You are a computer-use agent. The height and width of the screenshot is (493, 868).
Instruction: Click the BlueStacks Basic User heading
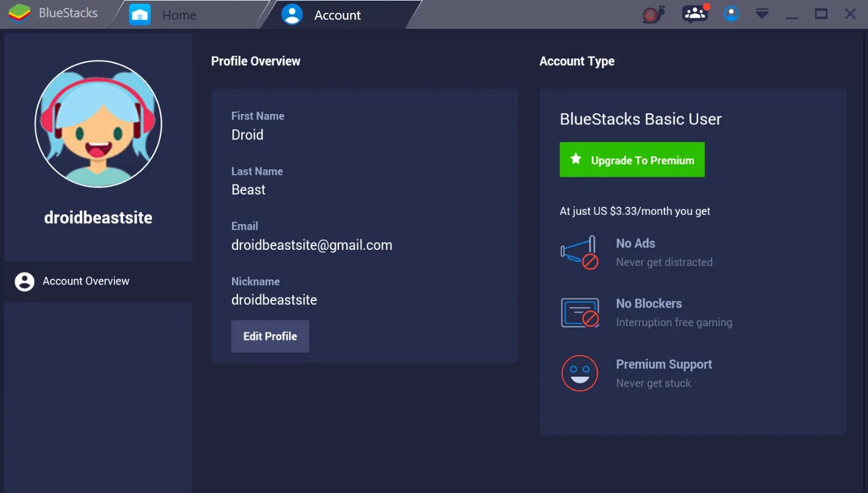tap(640, 119)
